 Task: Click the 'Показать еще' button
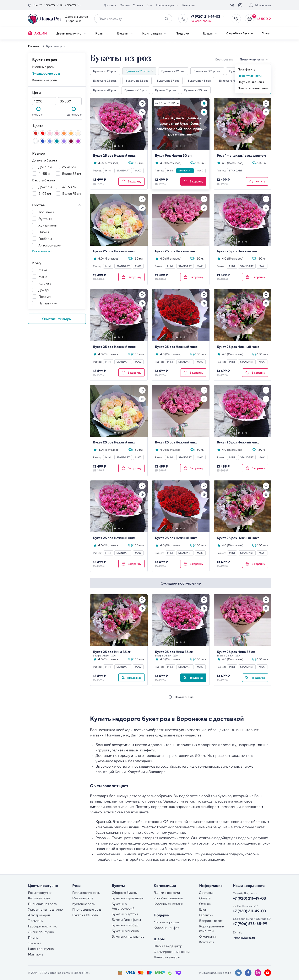tap(180, 697)
